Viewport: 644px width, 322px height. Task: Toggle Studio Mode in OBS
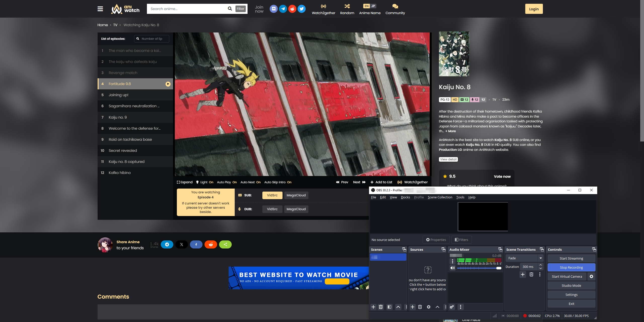[571, 285]
